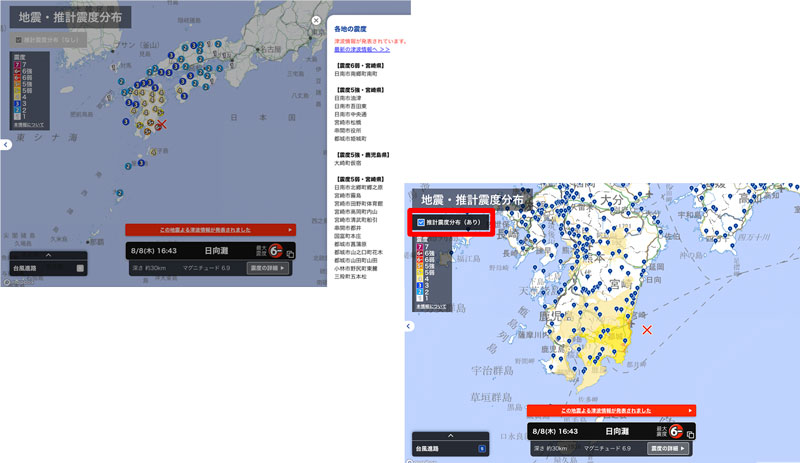This screenshot has width=800, height=463.
Task: Click the red epicenter X on the left map
Action: (165, 125)
